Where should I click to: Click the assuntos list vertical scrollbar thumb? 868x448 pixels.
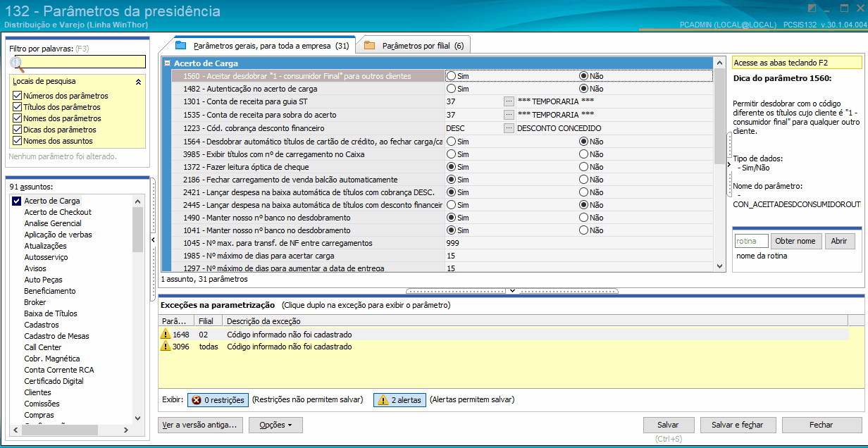pyautogui.click(x=137, y=230)
